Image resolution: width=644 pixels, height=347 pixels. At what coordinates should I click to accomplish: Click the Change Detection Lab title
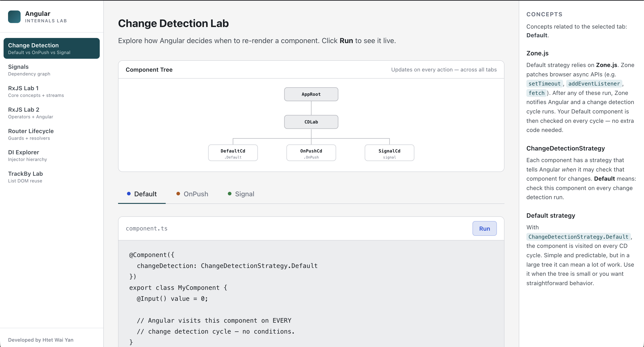tap(173, 23)
